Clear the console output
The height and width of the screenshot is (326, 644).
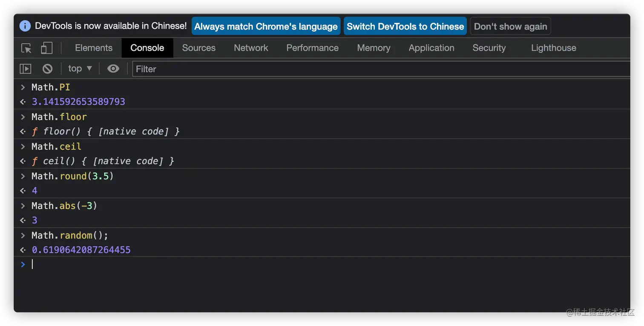47,69
